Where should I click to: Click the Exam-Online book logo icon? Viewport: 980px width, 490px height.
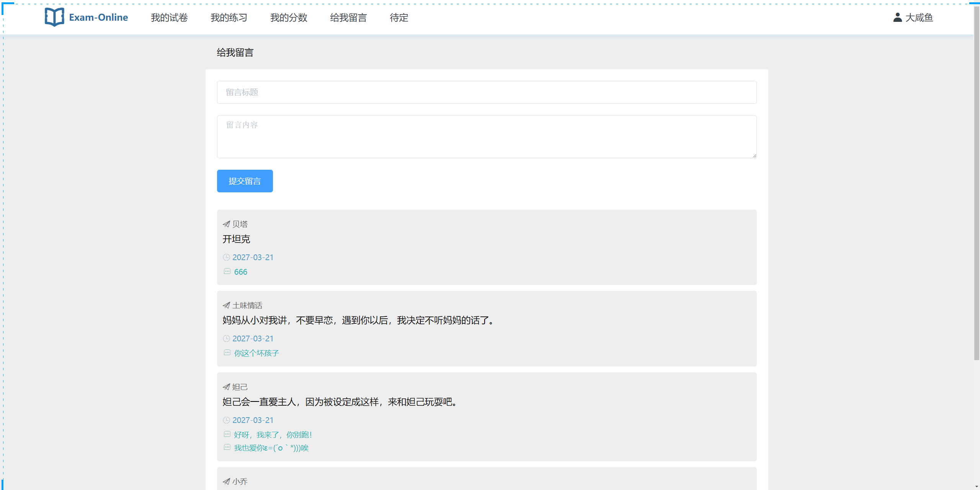click(54, 17)
